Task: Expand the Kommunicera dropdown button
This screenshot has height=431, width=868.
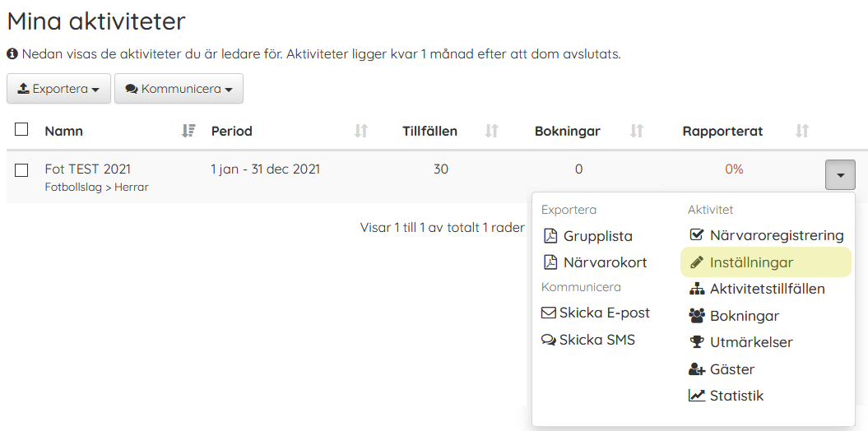Action: point(179,89)
